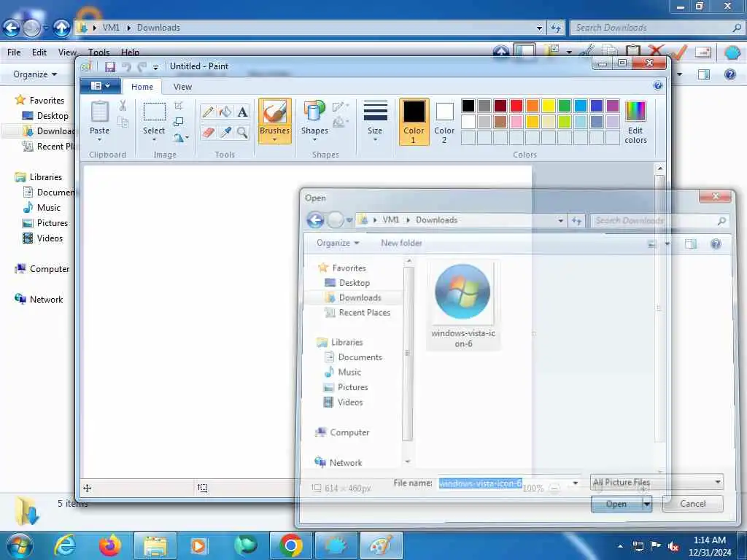Switch to Paint Home tab
This screenshot has height=560, width=747.
142,87
